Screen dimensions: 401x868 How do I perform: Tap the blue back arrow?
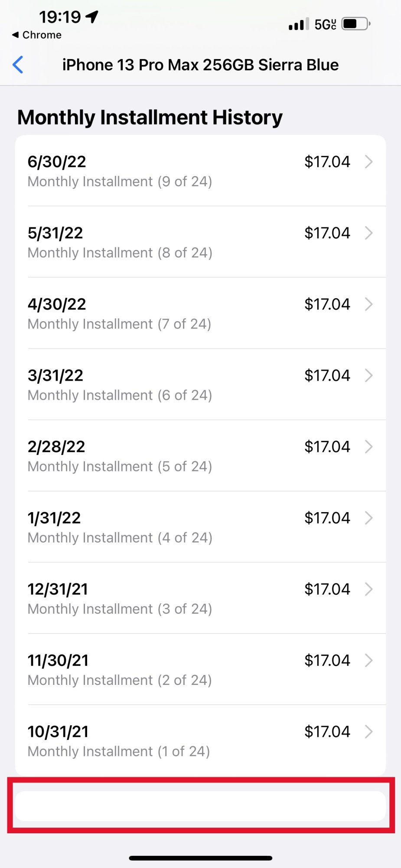[x=18, y=65]
